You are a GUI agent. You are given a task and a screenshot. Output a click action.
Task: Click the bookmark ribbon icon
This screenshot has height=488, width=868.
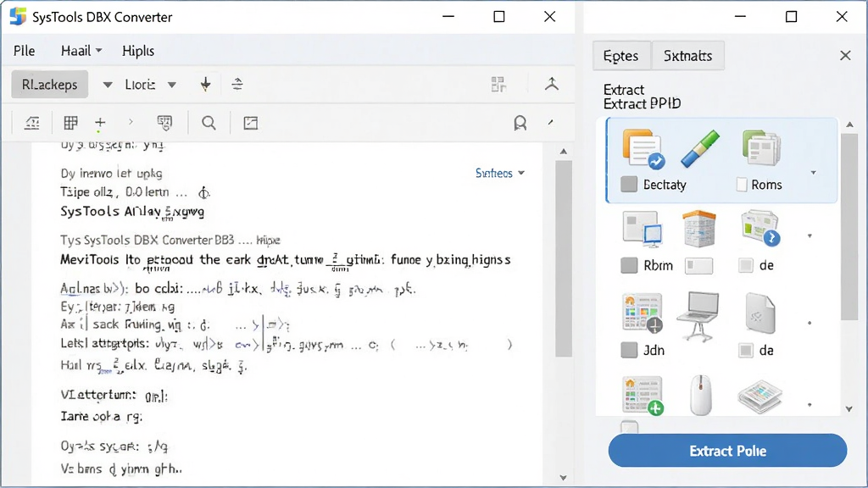click(520, 123)
